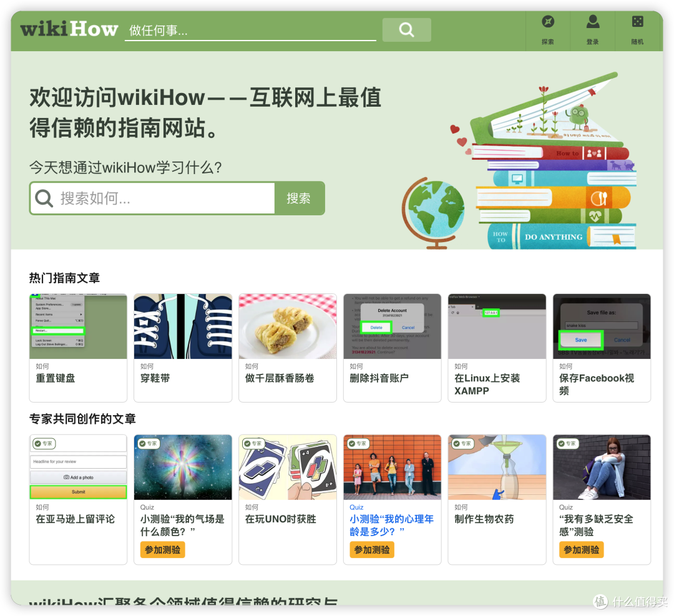Open the Delete Account article thumbnail
Image resolution: width=674 pixels, height=616 pixels.
pyautogui.click(x=393, y=326)
